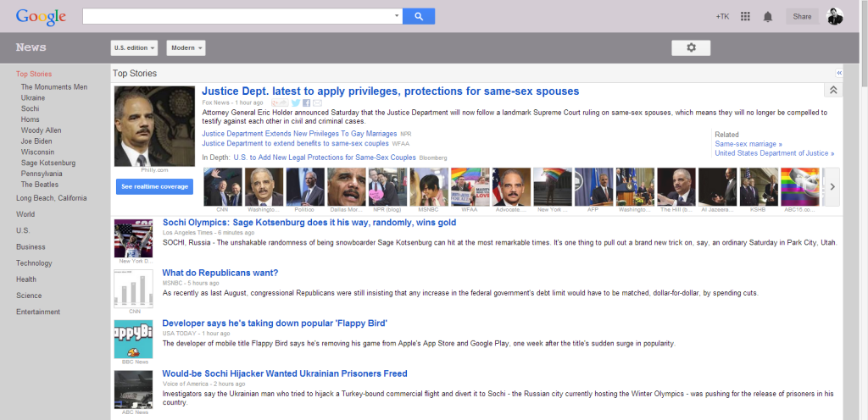Open the Politico carousel thumbnail

pos(305,187)
